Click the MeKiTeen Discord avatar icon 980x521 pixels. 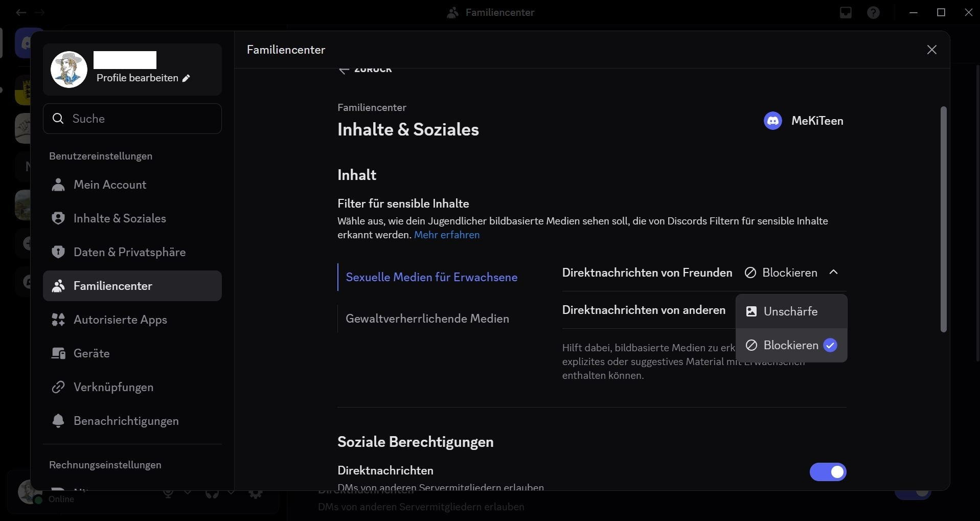[x=772, y=121]
